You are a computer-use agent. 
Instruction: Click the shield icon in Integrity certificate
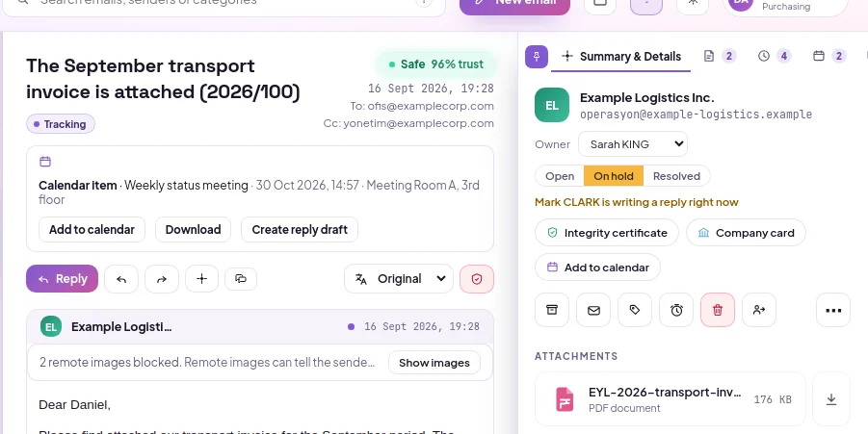[x=552, y=233]
